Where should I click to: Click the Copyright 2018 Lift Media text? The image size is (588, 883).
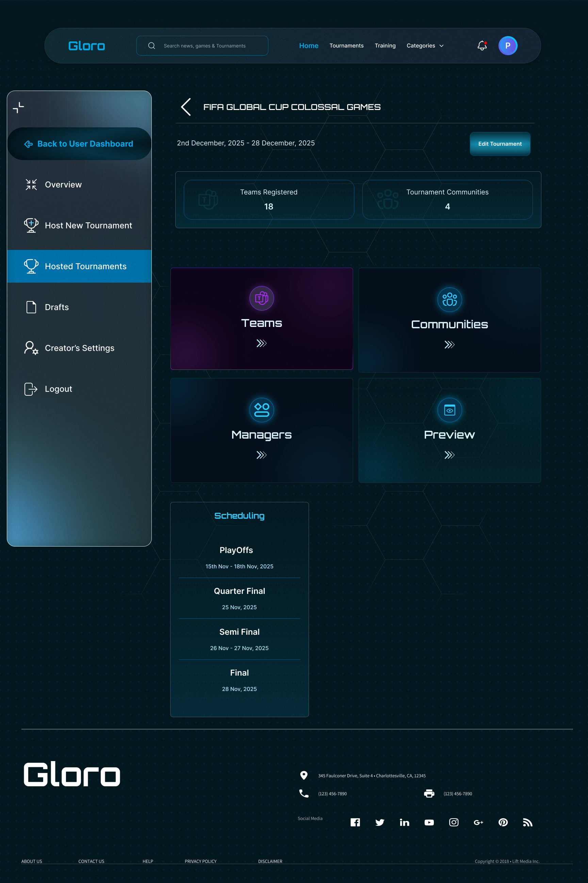click(507, 861)
